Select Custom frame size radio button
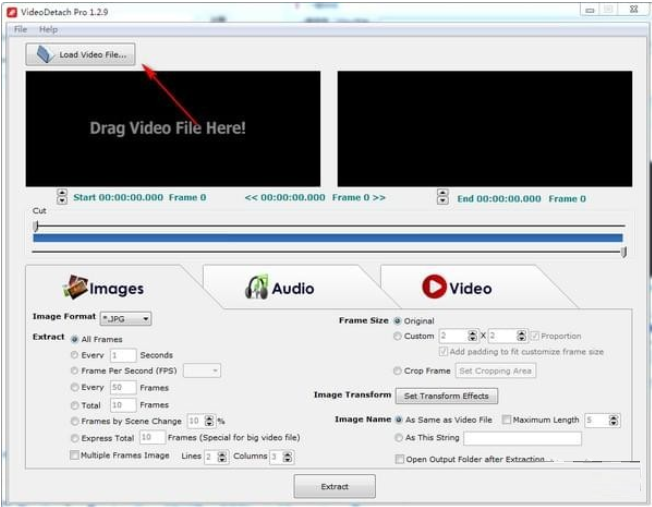The height and width of the screenshot is (507, 652). point(398,336)
